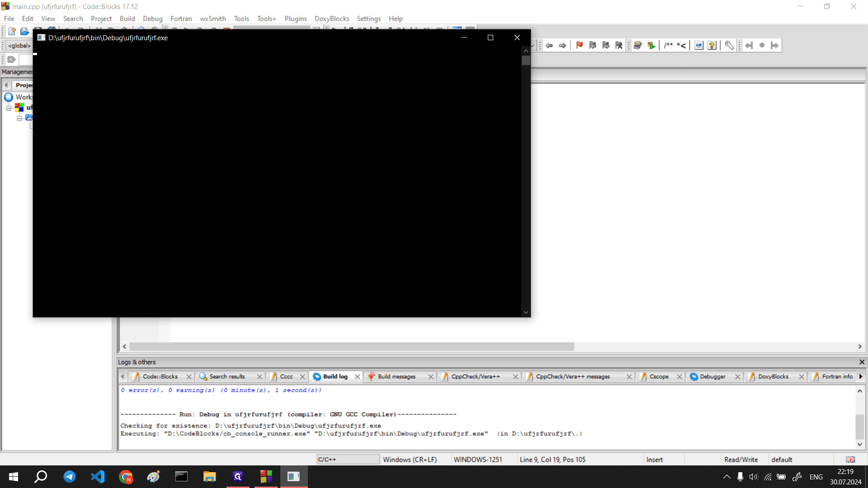Insert block comment with /** icon

pyautogui.click(x=668, y=45)
